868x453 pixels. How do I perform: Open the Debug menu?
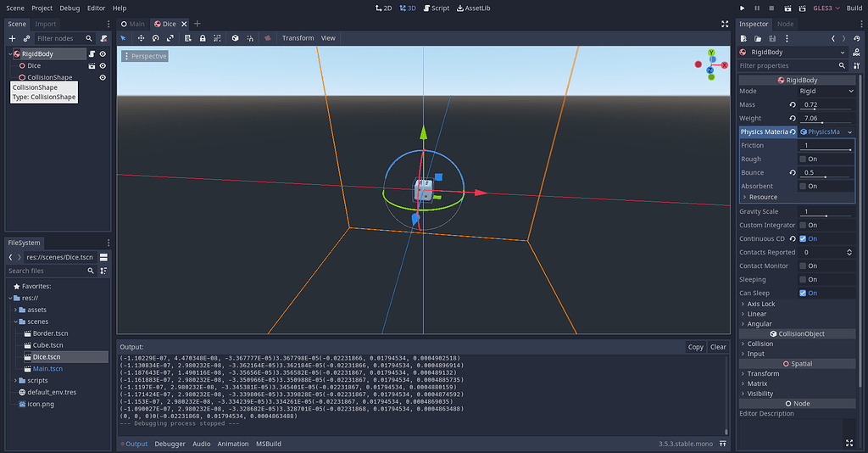(x=70, y=8)
